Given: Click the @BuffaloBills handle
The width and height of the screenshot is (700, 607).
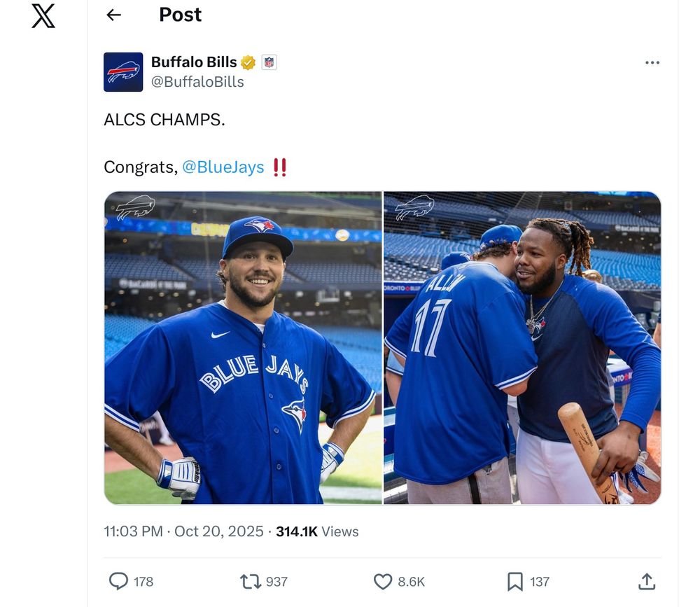Looking at the screenshot, I should pyautogui.click(x=197, y=82).
